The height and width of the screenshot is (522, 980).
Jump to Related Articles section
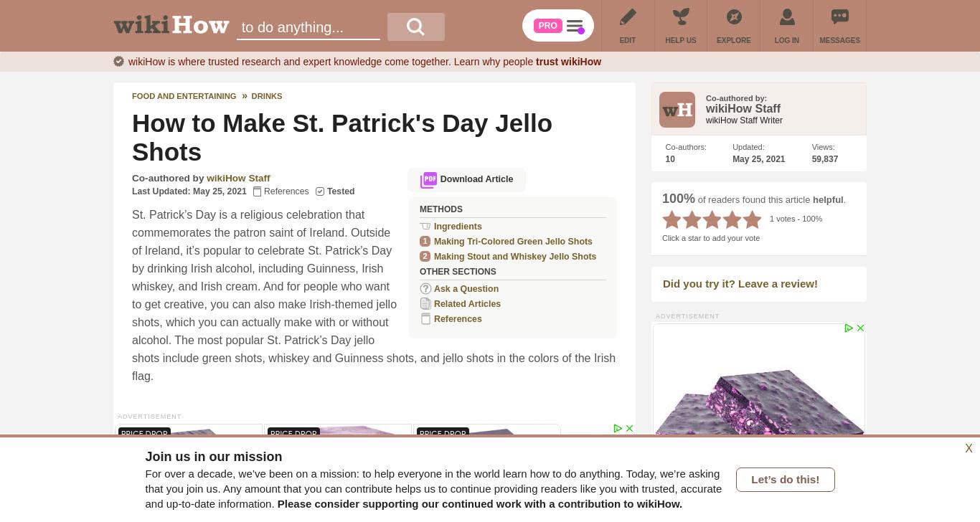click(467, 304)
